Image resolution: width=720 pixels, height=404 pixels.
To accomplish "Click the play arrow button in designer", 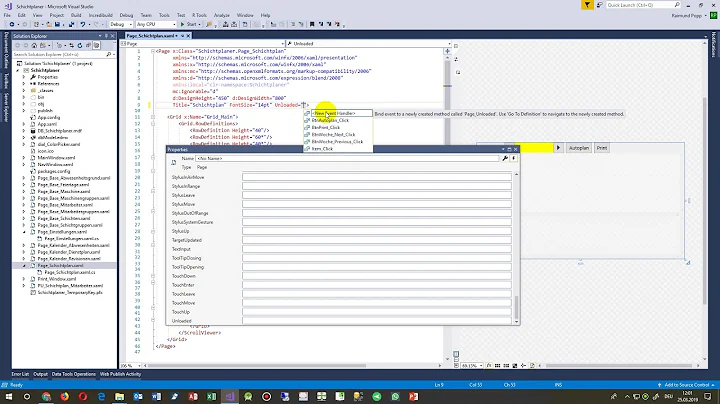I will click(x=558, y=148).
